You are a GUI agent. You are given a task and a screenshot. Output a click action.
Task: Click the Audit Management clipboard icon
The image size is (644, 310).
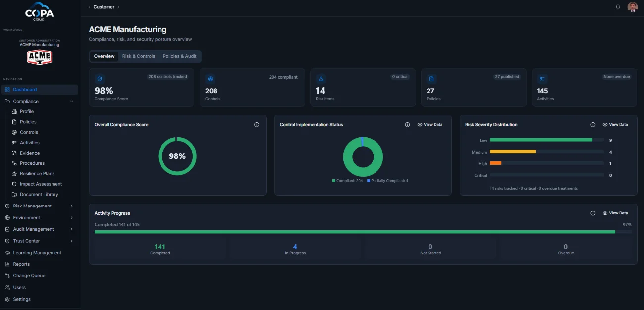pyautogui.click(x=7, y=229)
